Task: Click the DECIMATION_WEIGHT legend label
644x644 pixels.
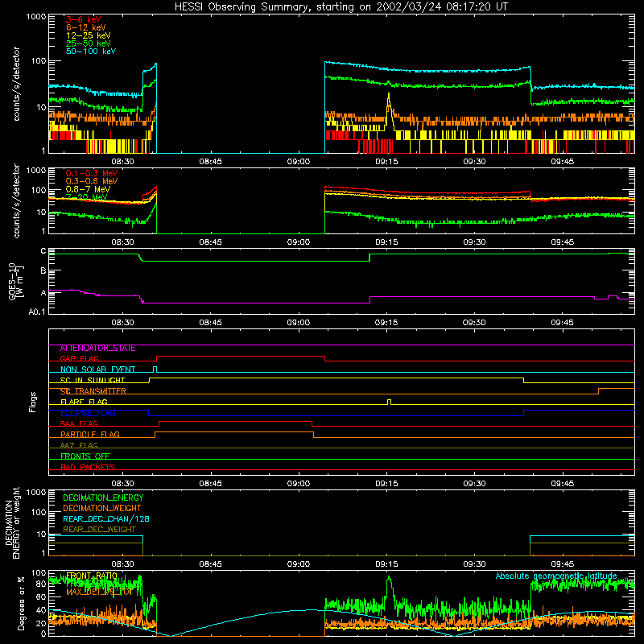Action: point(102,508)
